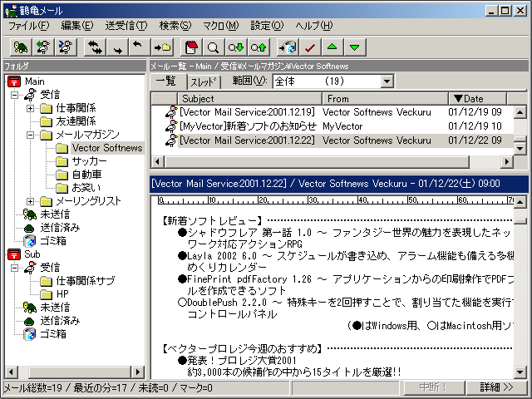532x399 pixels.
Task: Select the サッカー folder
Action: (x=81, y=161)
